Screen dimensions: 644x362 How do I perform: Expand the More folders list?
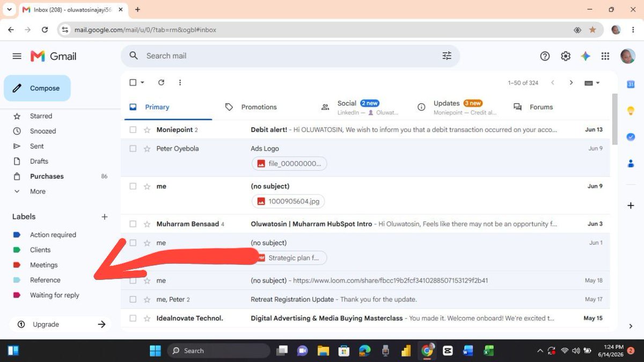pos(38,191)
